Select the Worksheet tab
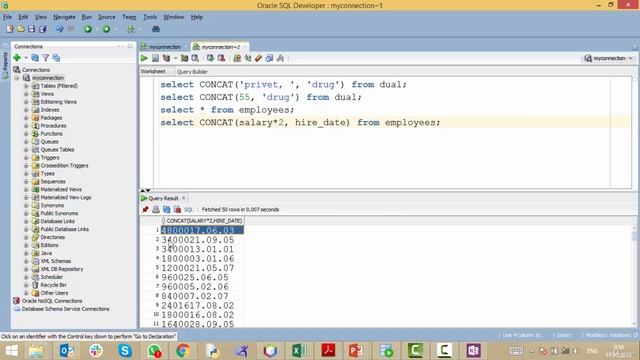Image resolution: width=640 pixels, height=360 pixels. click(x=153, y=71)
